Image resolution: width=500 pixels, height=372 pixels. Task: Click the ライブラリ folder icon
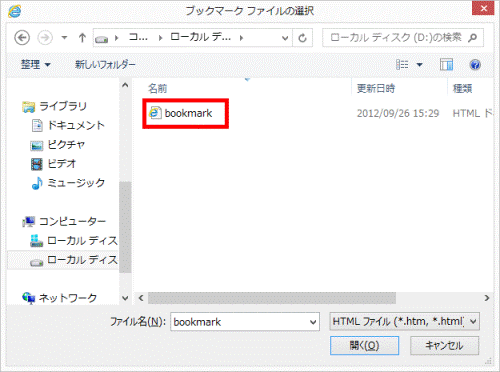[x=28, y=107]
